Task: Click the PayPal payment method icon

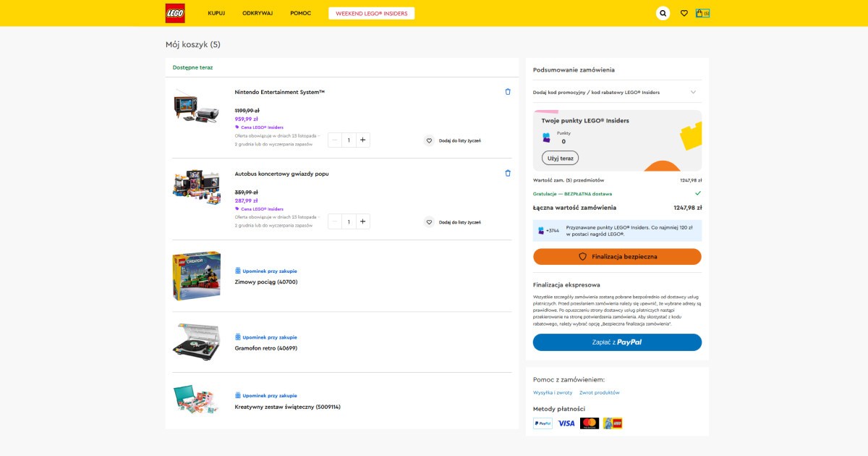Action: coord(542,423)
